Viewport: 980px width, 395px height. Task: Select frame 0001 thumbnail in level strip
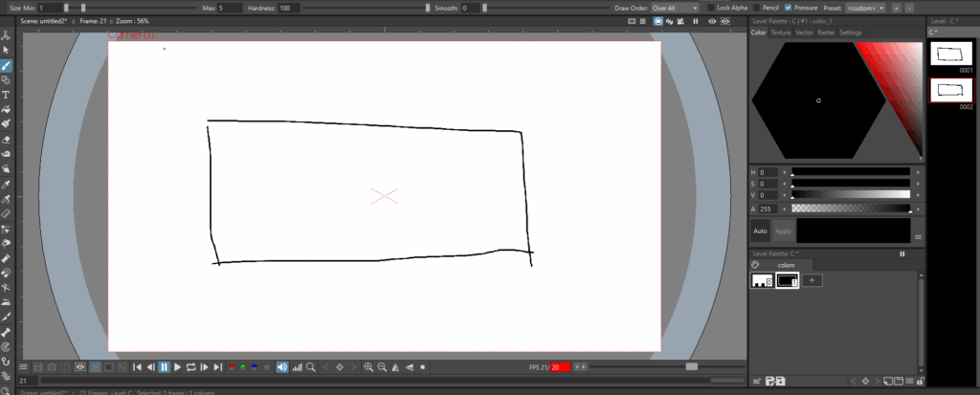pyautogui.click(x=950, y=55)
